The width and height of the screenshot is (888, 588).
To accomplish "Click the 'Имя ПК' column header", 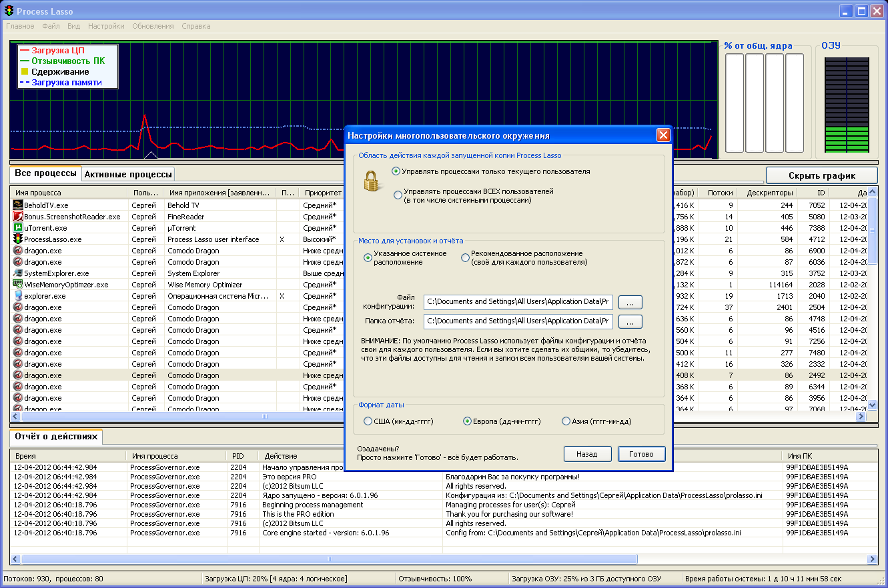I will (830, 456).
